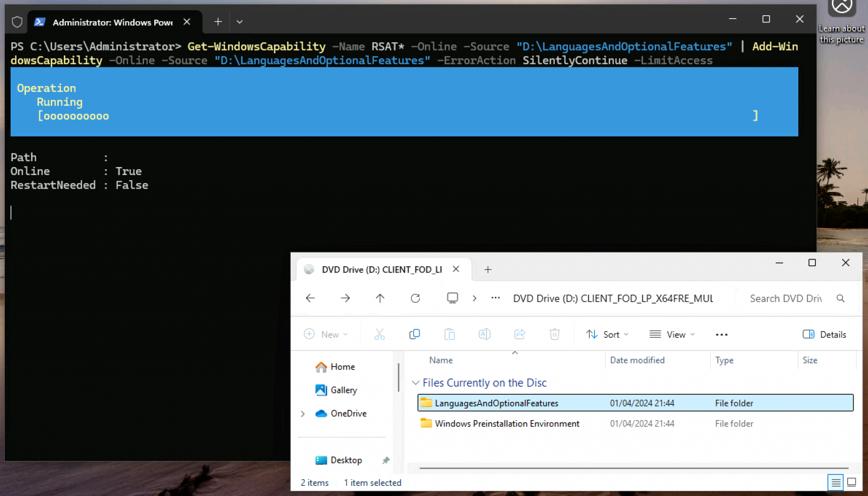
Task: Click the Cut scissors icon in Explorer toolbar
Action: (379, 334)
